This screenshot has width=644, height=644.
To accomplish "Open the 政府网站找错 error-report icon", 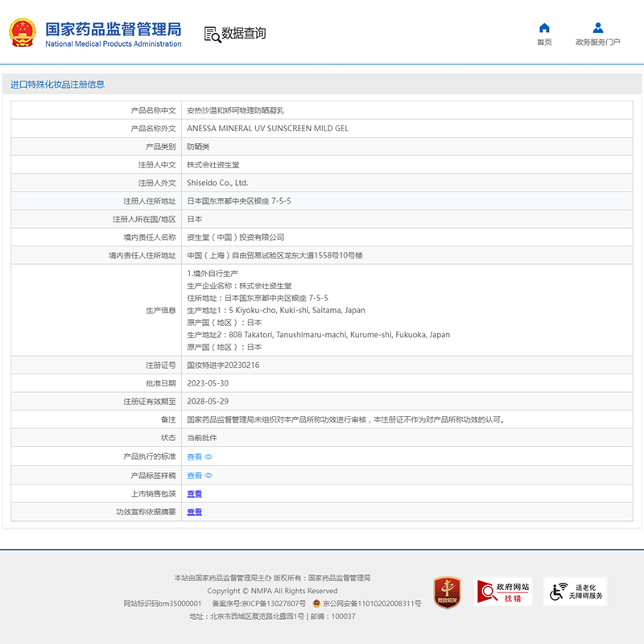I will (504, 592).
